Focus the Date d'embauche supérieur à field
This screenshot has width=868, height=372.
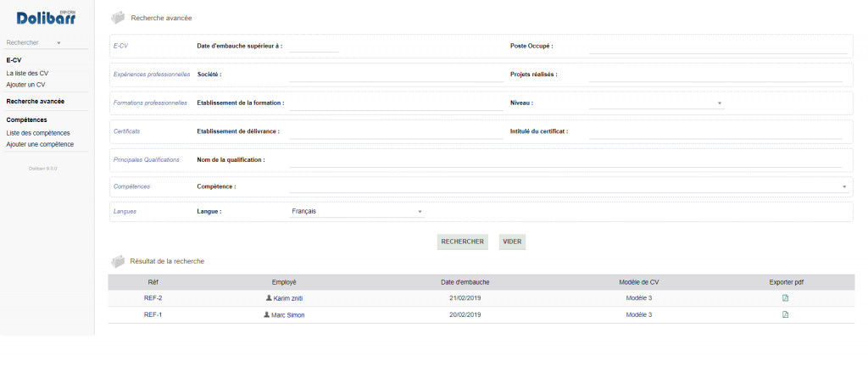tap(314, 47)
